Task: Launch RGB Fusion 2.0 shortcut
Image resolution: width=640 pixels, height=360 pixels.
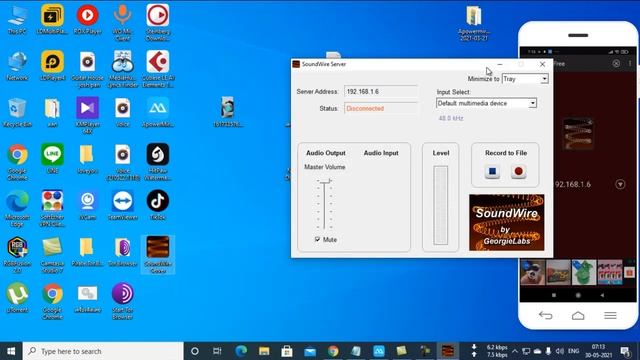Action: 17,255
